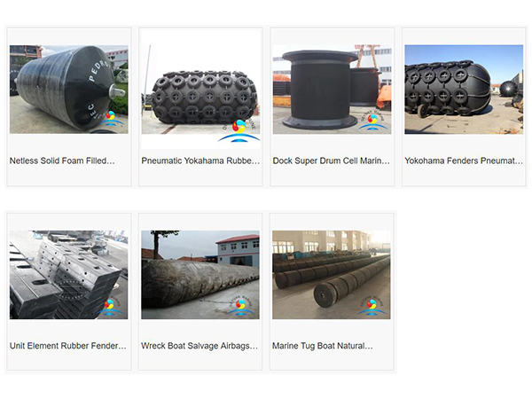Viewport: 532px width, 399px height.
Task: Click the "Netless Solid Foam Filled..." title link
Action: (62, 160)
